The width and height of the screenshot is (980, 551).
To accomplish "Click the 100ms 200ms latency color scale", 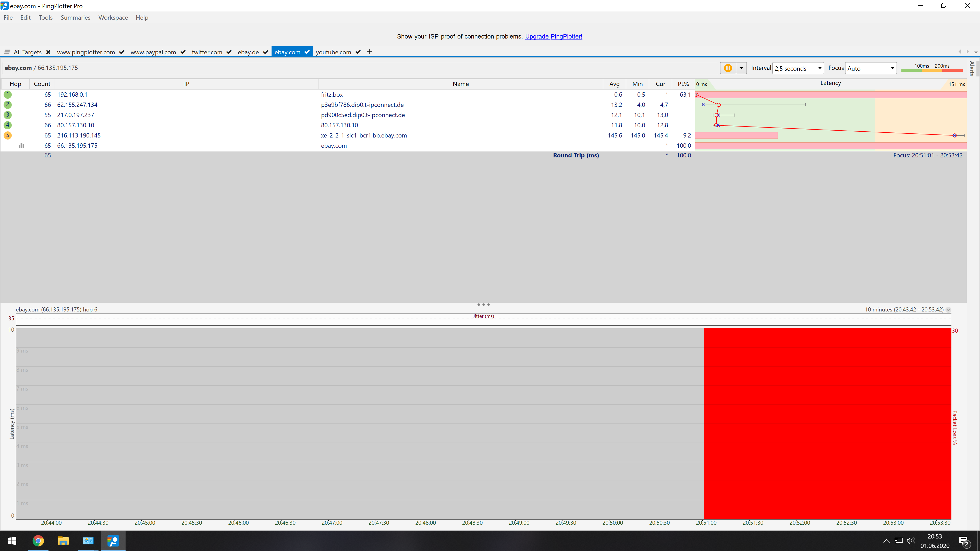I will (x=932, y=68).
